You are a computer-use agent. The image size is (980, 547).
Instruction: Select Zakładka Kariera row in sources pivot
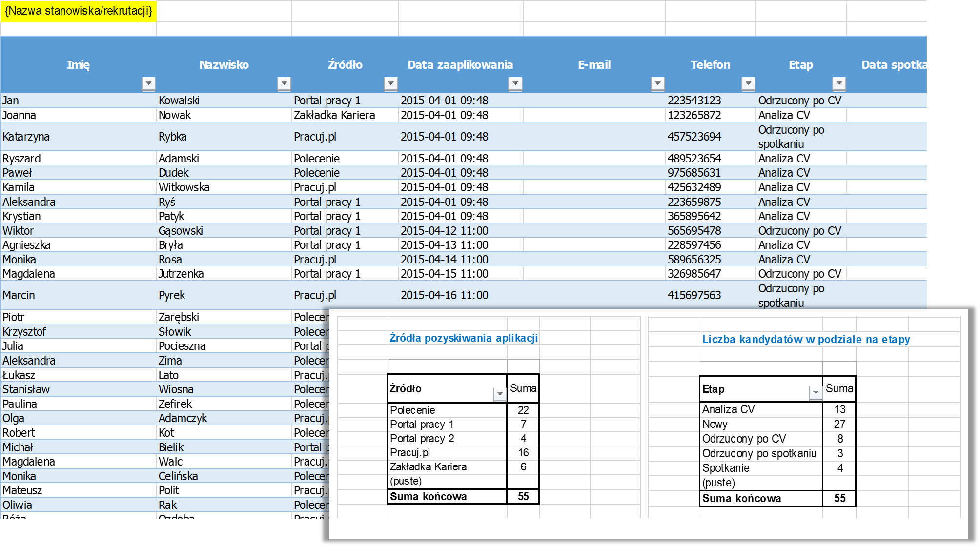point(463,466)
